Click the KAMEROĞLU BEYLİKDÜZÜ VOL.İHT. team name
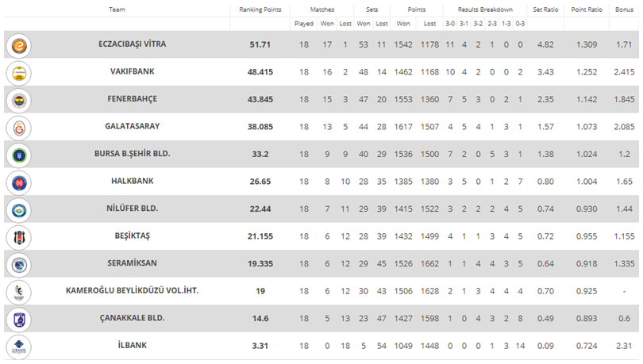The height and width of the screenshot is (364, 643). pyautogui.click(x=132, y=290)
